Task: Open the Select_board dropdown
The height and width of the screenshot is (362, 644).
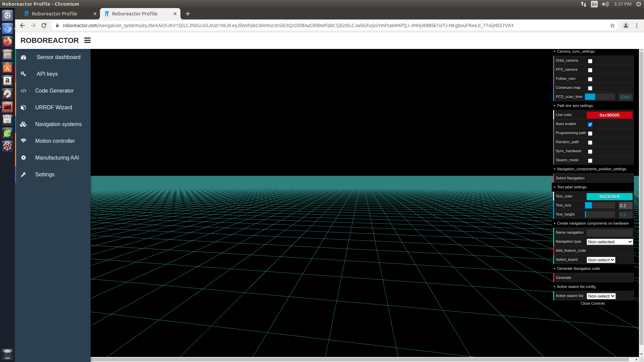Action: pos(601,260)
